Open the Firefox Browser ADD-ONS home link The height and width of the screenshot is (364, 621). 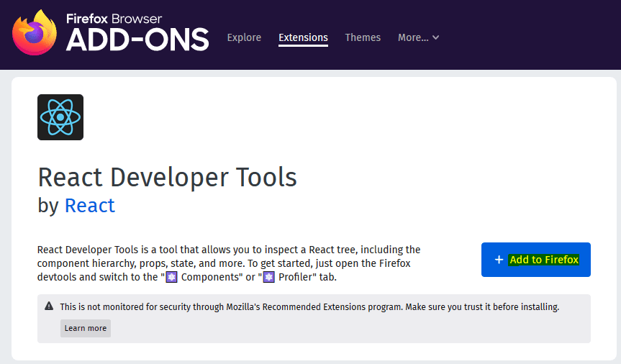[111, 32]
